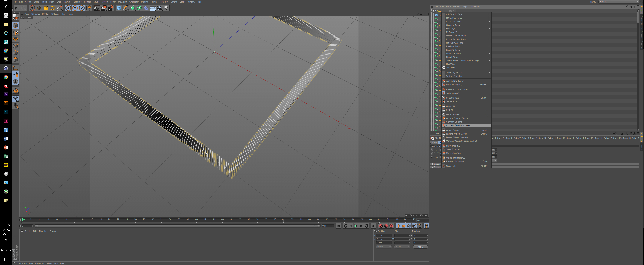Select the Live Selection tool
Screen dimensions: 644x265
click(32, 8)
